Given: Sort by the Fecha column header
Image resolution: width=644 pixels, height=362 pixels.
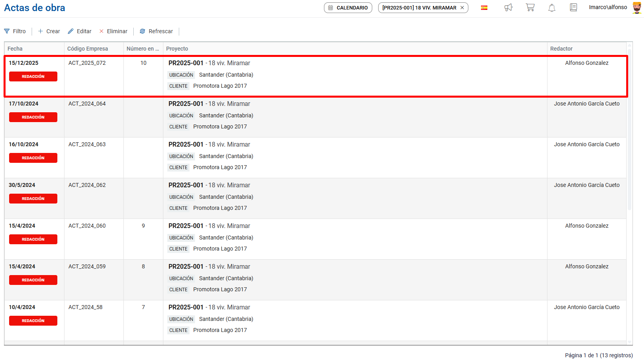Looking at the screenshot, I should click(15, 49).
